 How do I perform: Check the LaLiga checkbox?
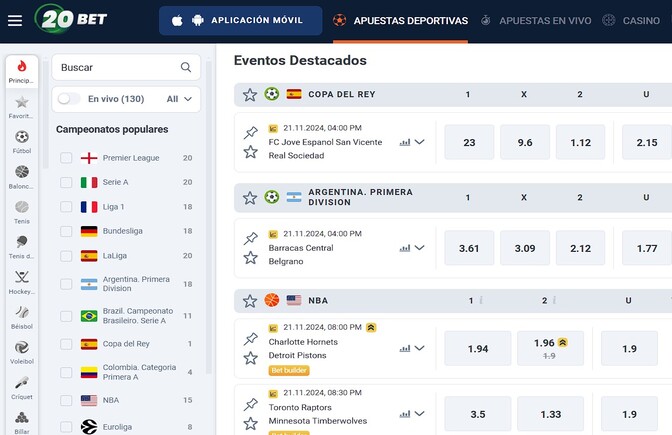[x=66, y=256]
